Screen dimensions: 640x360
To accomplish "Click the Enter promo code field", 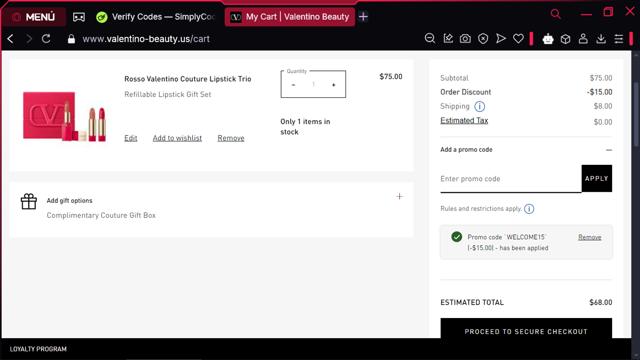I will (x=511, y=179).
